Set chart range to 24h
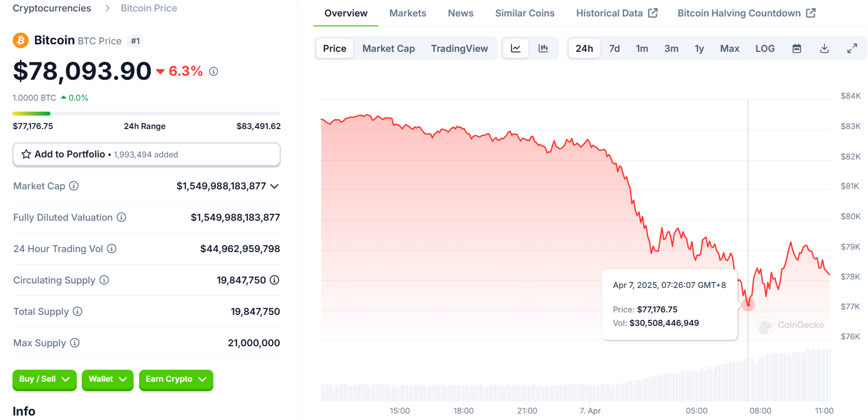This screenshot has height=420, width=868. tap(584, 48)
